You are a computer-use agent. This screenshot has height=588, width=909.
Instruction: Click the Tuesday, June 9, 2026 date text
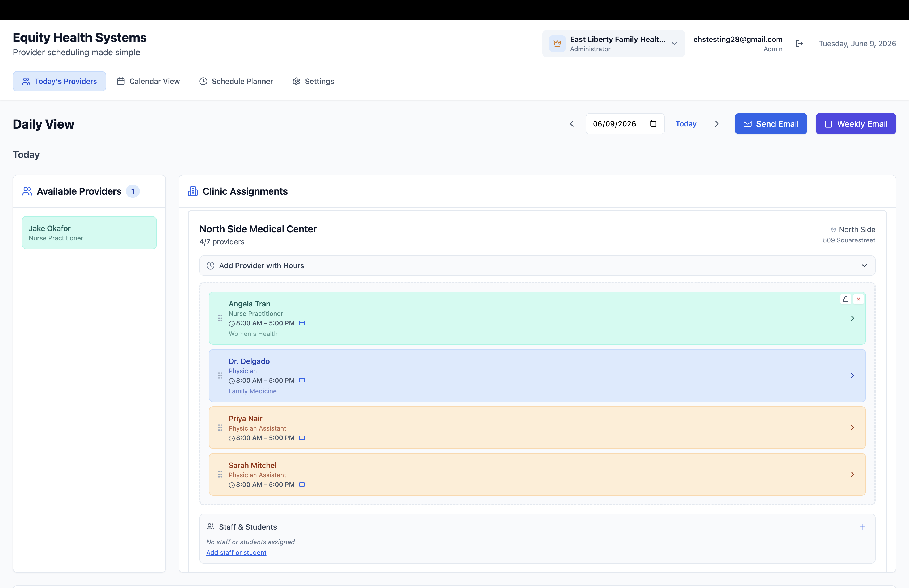(857, 44)
